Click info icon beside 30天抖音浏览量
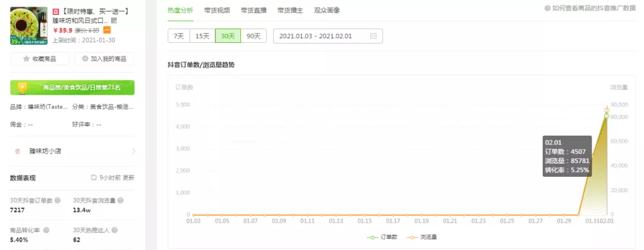This screenshot has height=250, width=644. (x=120, y=201)
